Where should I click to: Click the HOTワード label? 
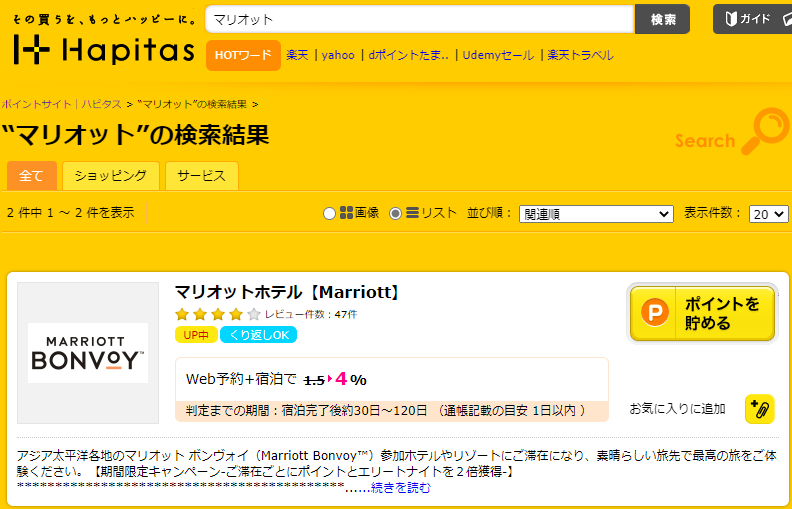[243, 55]
